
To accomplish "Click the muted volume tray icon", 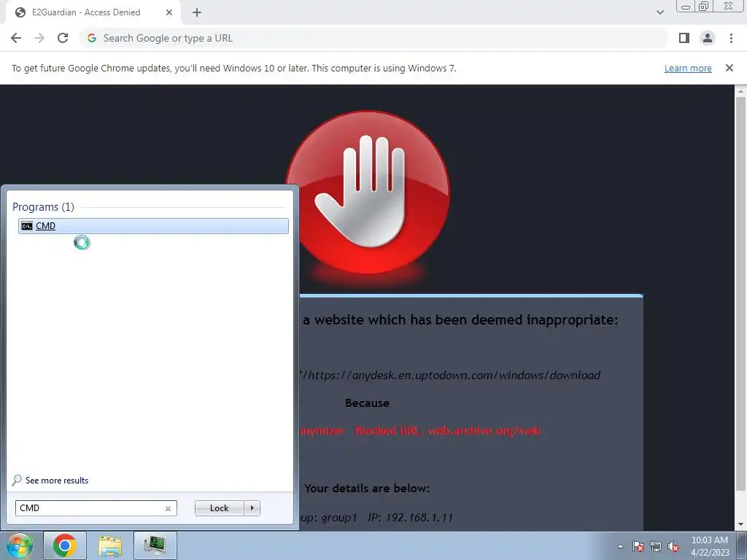I will pos(673,546).
